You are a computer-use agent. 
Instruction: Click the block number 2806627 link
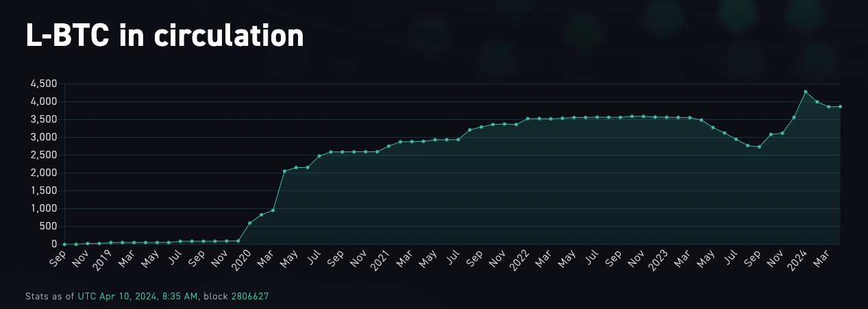[x=249, y=297]
